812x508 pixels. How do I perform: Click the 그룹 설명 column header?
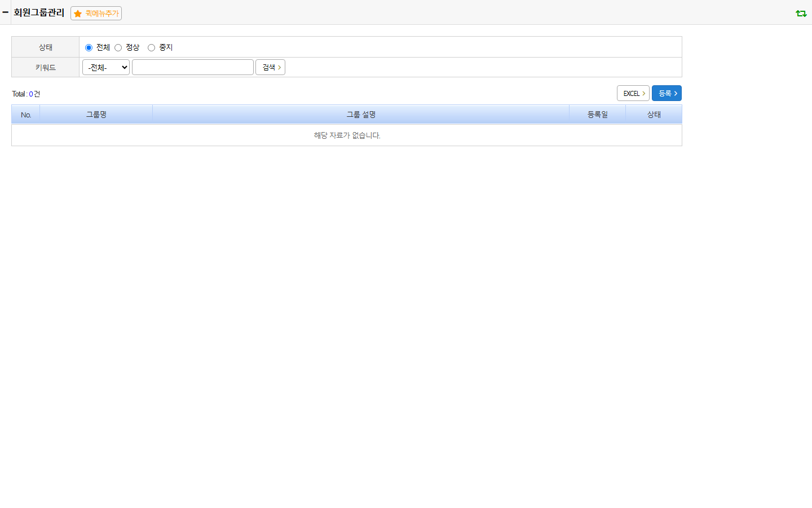click(x=361, y=115)
